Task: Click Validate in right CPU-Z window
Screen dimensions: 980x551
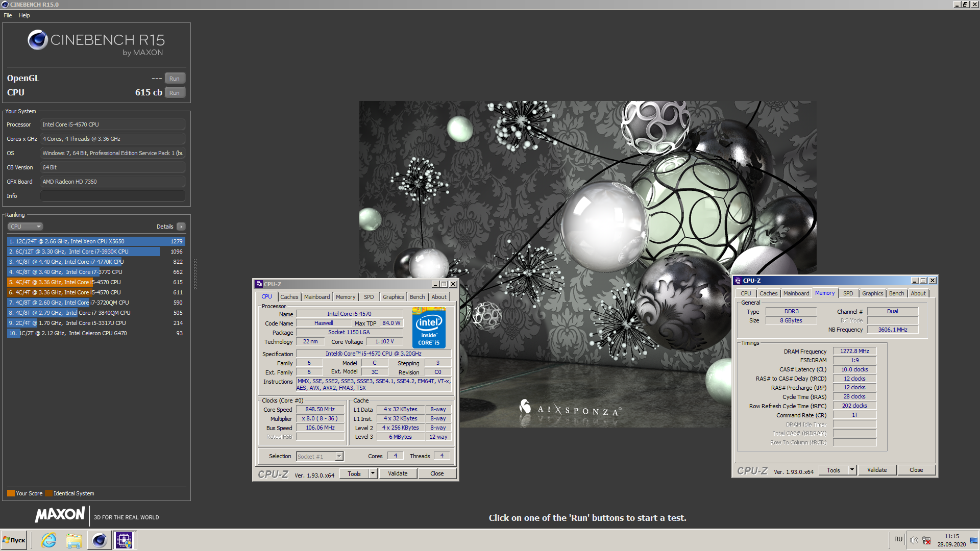Action: point(877,470)
